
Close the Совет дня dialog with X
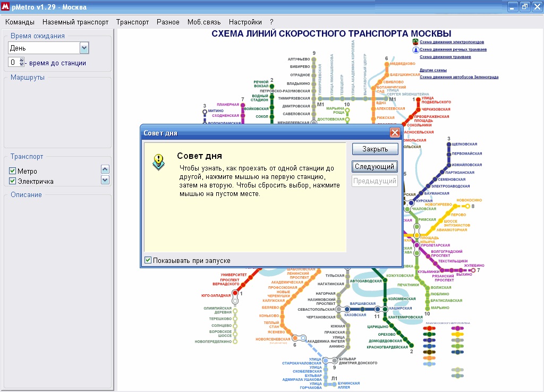(395, 132)
